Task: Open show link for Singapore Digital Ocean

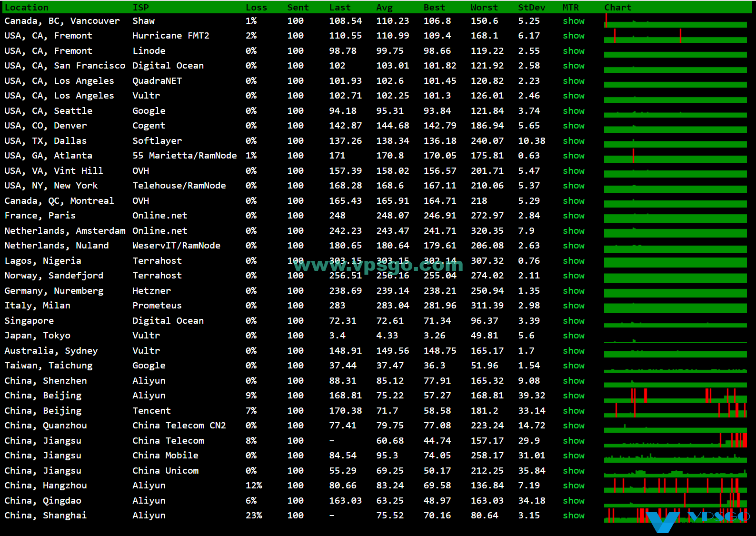Action: point(574,321)
